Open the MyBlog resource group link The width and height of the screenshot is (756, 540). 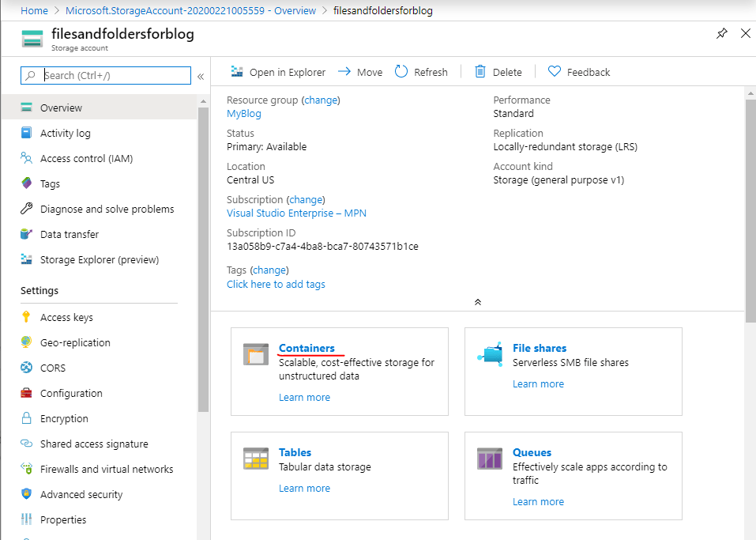pyautogui.click(x=243, y=113)
